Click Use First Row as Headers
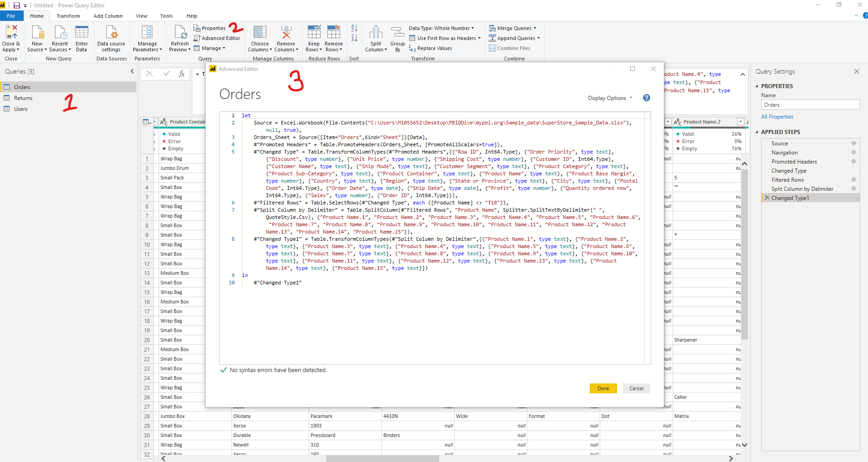The width and height of the screenshot is (868, 462). [445, 38]
